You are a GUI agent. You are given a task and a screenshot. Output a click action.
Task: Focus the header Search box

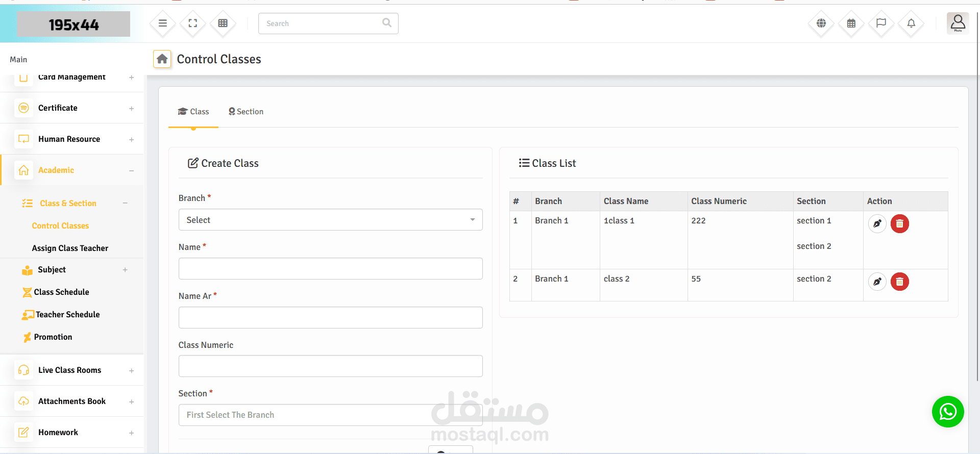coord(328,23)
